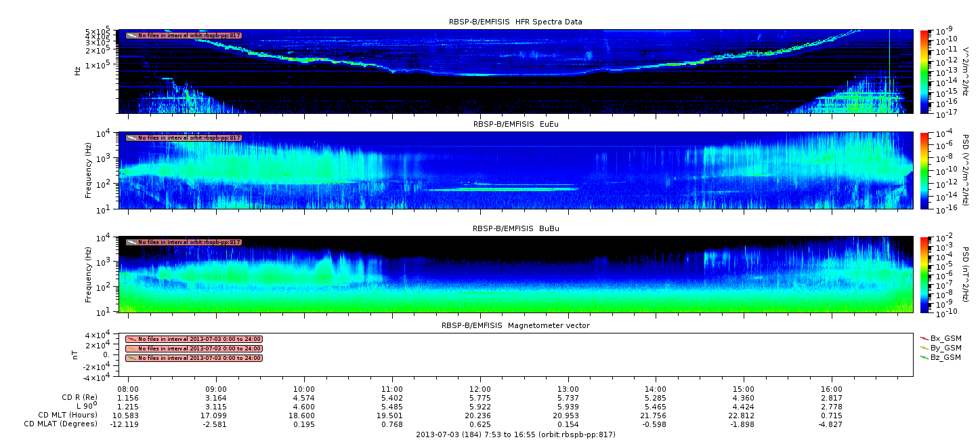Click the EuEu PSD color bar
This screenshot has height=446, width=980.
pos(924,170)
